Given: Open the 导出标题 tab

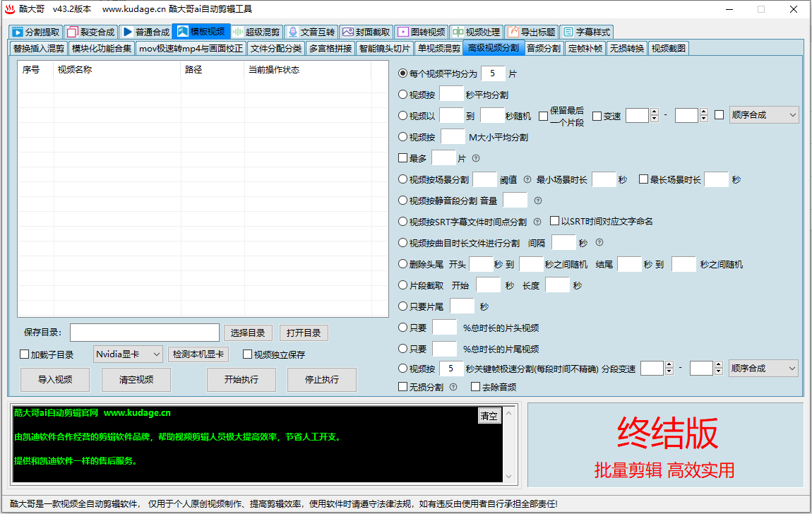Looking at the screenshot, I should coord(531,32).
